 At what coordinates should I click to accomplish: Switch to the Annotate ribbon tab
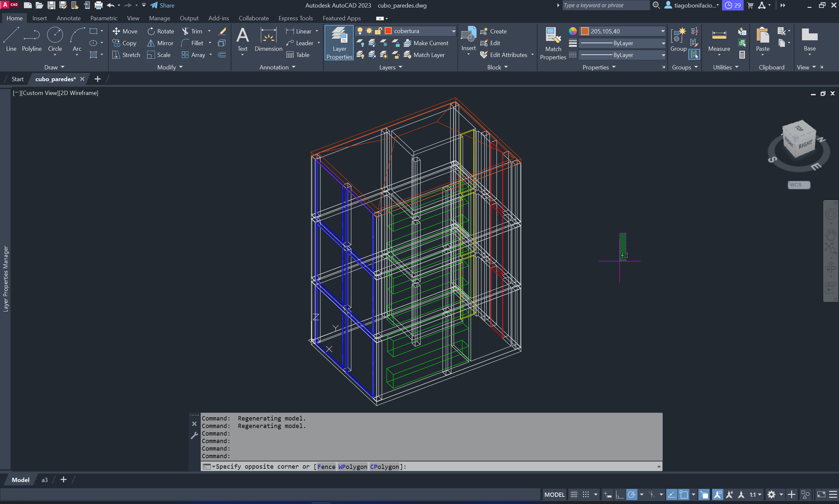coord(68,18)
